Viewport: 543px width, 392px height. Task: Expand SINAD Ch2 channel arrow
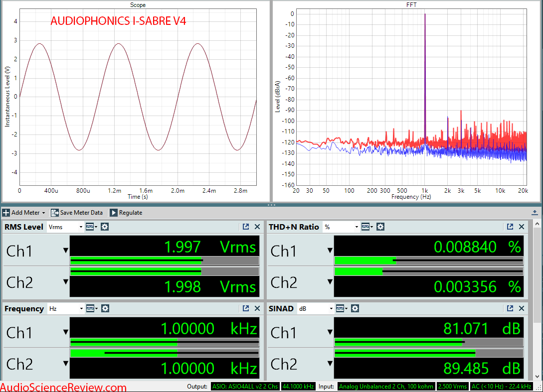pos(330,363)
